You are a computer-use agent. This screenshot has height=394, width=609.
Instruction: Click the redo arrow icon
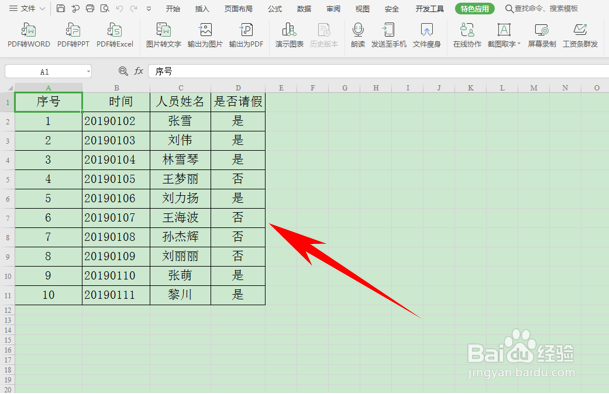point(134,8)
